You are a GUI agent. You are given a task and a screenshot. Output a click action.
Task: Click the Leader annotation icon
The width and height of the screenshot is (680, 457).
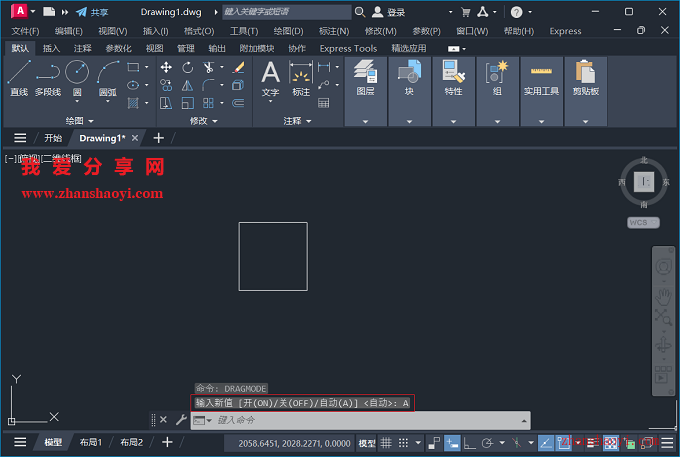[324, 85]
